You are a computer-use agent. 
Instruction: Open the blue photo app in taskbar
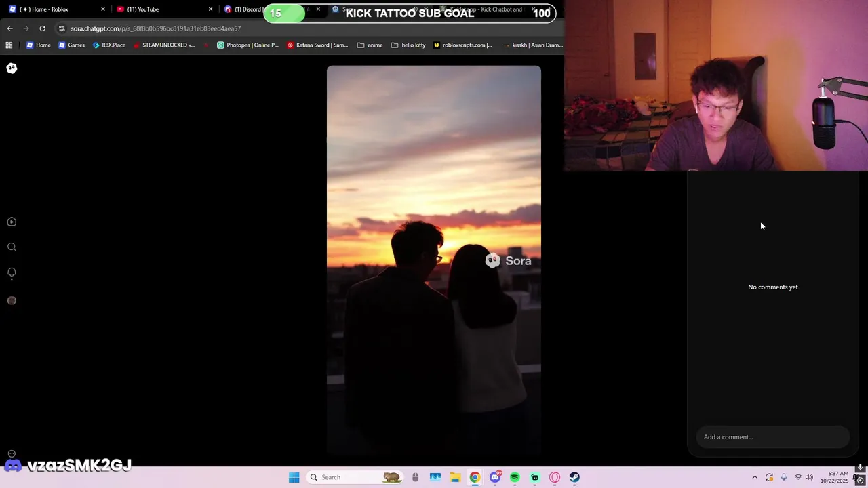pos(435,477)
